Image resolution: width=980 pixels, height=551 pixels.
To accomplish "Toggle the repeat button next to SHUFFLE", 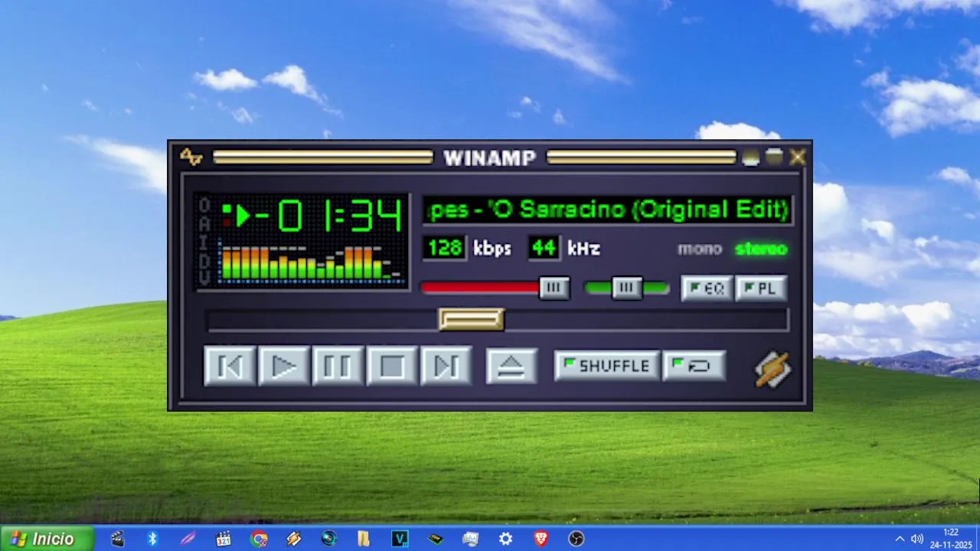I will [694, 366].
